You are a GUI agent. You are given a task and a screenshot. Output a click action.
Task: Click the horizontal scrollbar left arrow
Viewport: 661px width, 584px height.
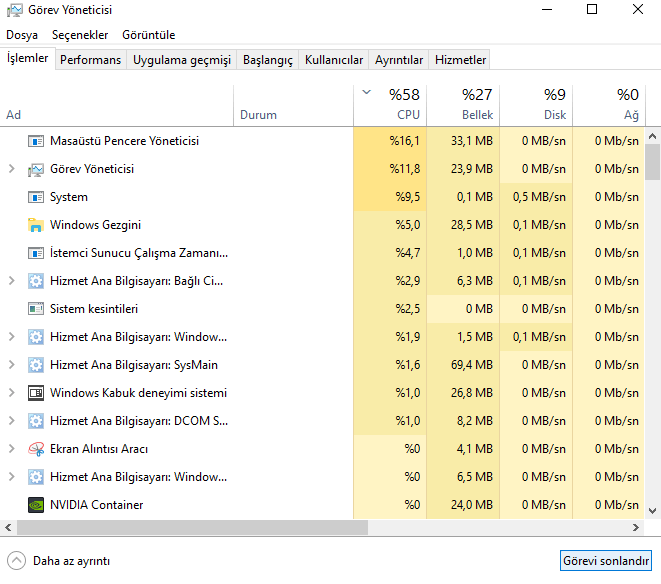click(8, 527)
